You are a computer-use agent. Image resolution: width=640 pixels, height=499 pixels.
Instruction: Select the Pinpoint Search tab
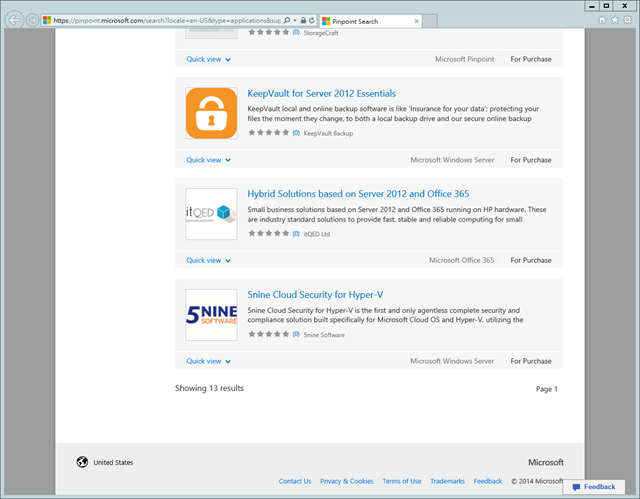(x=370, y=21)
